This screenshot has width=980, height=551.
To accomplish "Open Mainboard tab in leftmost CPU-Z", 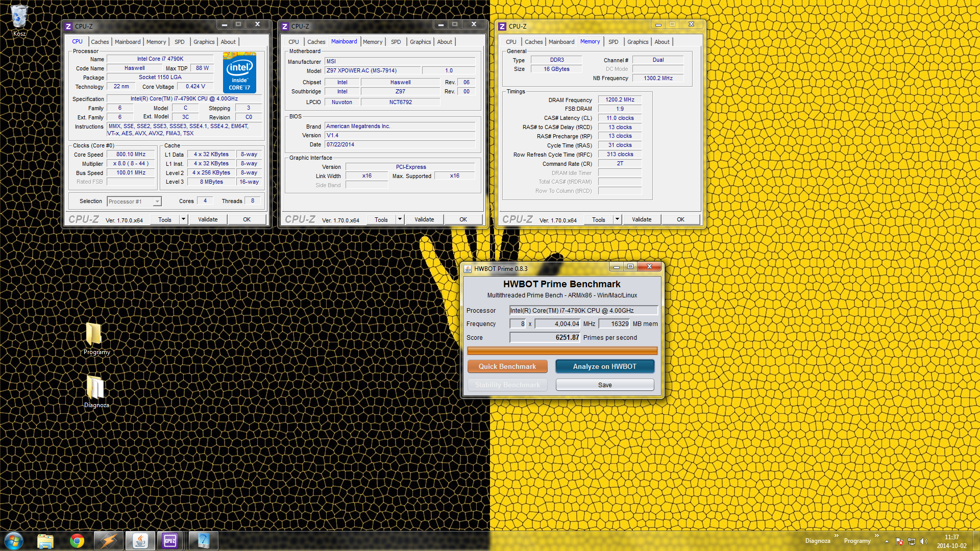I will point(128,42).
